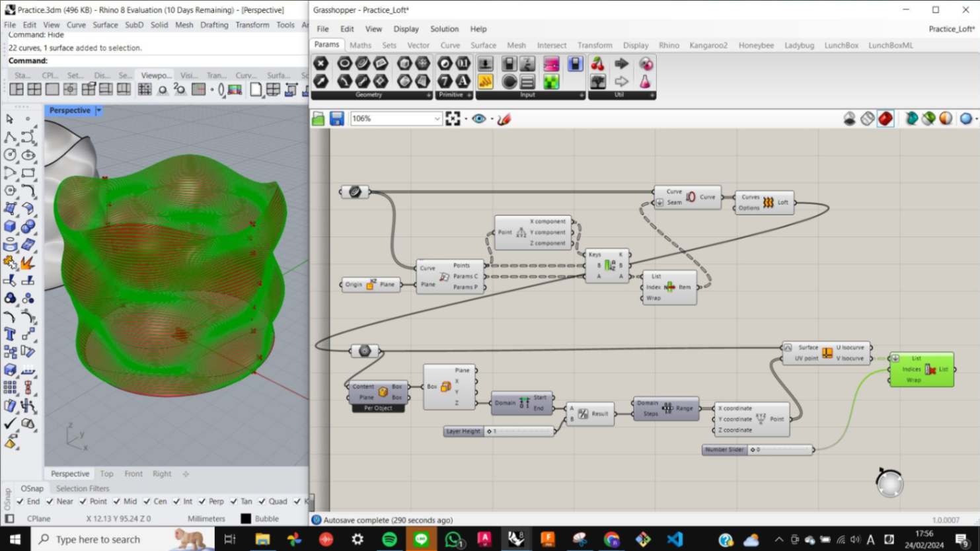Choose the Polyline tool in Rhino sidebar
Screen dimensions: 980x551
pos(10,137)
